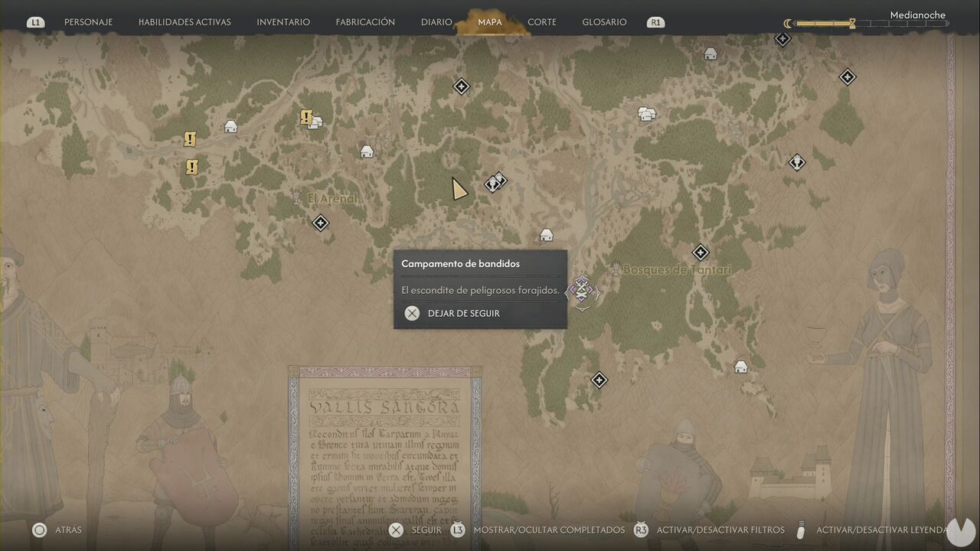Screen dimensions: 980x551
Task: Go to the Glosario tab
Action: coord(604,22)
